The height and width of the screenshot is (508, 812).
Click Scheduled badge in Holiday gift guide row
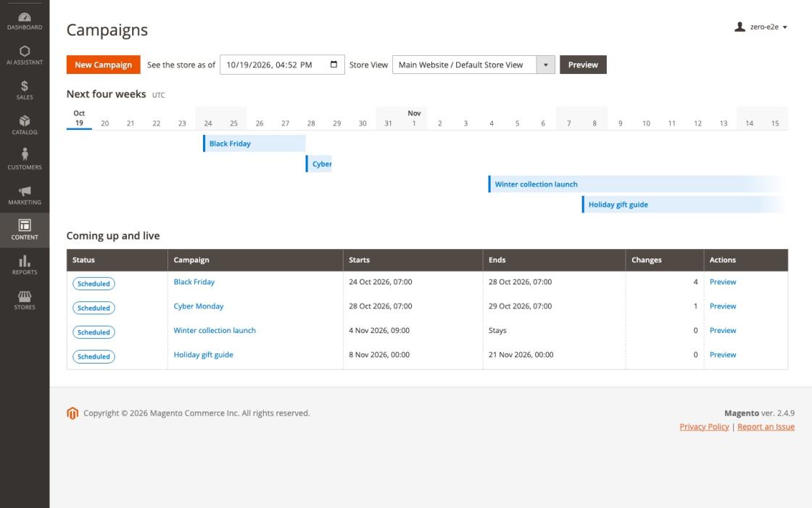[x=94, y=356]
